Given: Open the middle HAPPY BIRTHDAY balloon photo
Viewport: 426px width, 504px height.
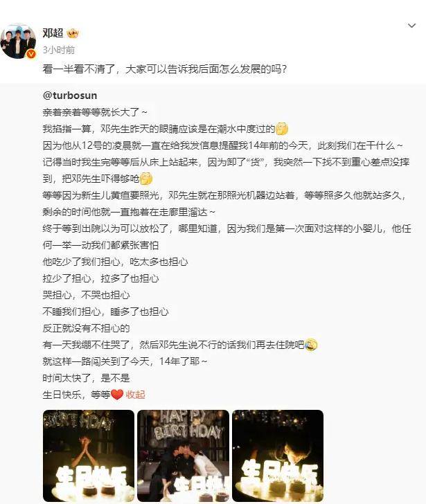Looking at the screenshot, I should (184, 456).
